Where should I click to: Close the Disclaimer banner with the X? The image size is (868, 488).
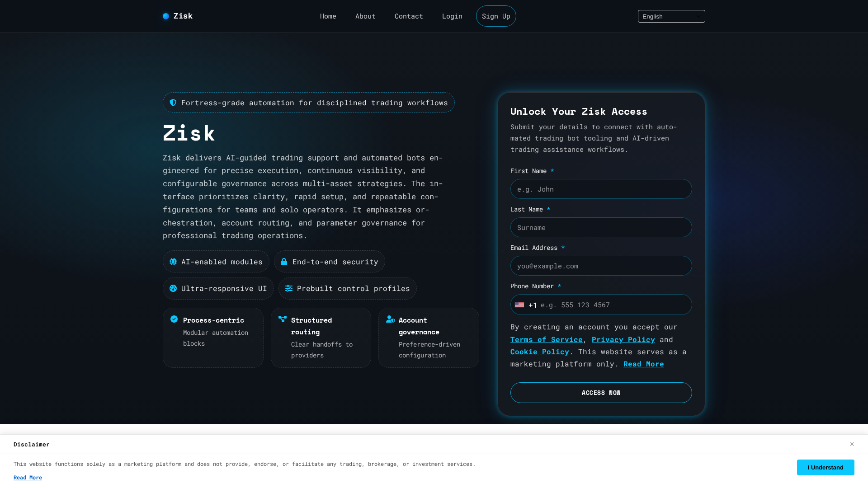[x=852, y=444]
